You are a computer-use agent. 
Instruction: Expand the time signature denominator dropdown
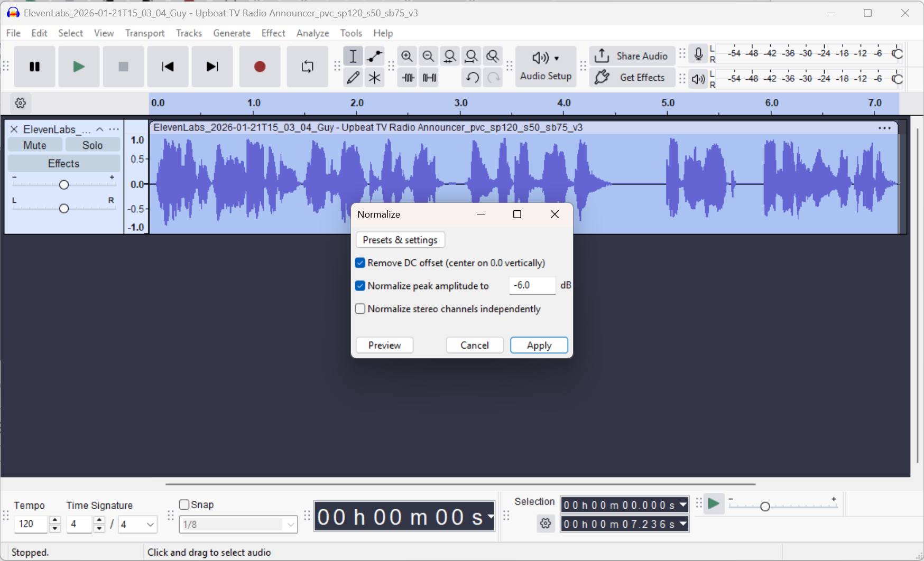pyautogui.click(x=150, y=525)
